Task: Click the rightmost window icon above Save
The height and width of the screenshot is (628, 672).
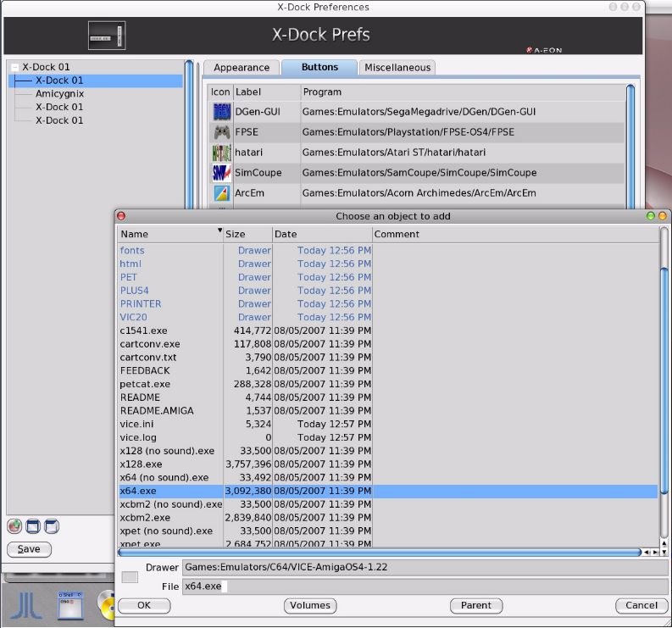Action: click(52, 526)
